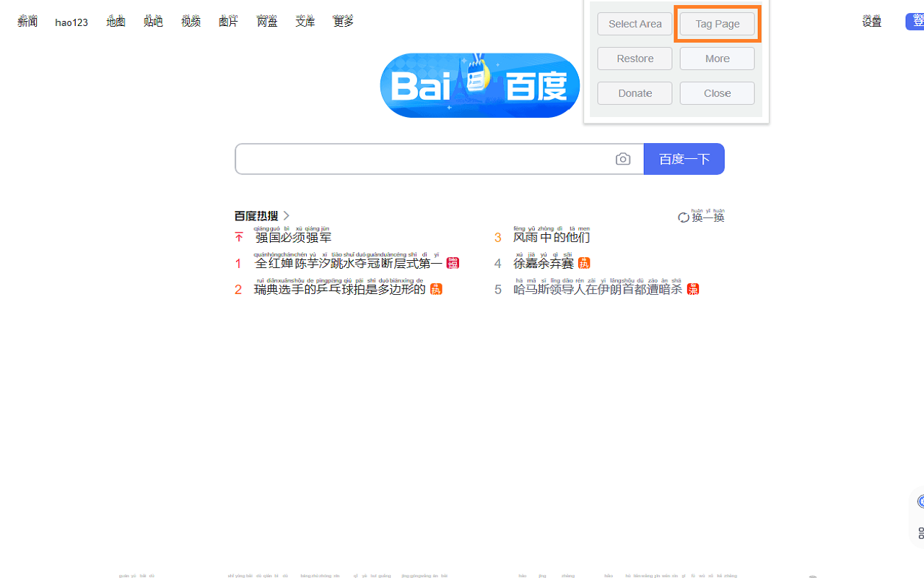Open the 新闻 navigation item
This screenshot has width=924, height=578.
coord(27,22)
